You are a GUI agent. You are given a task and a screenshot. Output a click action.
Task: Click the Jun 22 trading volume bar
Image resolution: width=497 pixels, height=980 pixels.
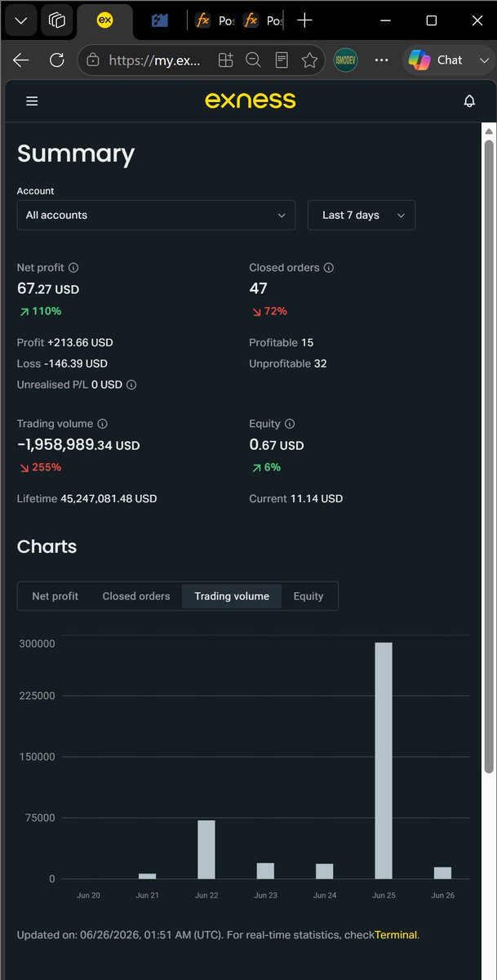[206, 849]
